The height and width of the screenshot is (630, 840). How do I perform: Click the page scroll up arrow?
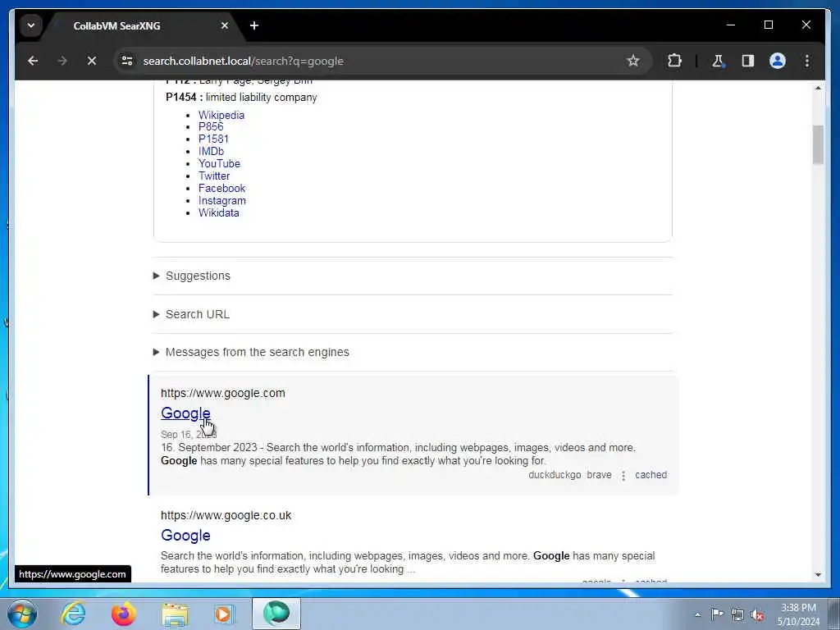pos(818,88)
